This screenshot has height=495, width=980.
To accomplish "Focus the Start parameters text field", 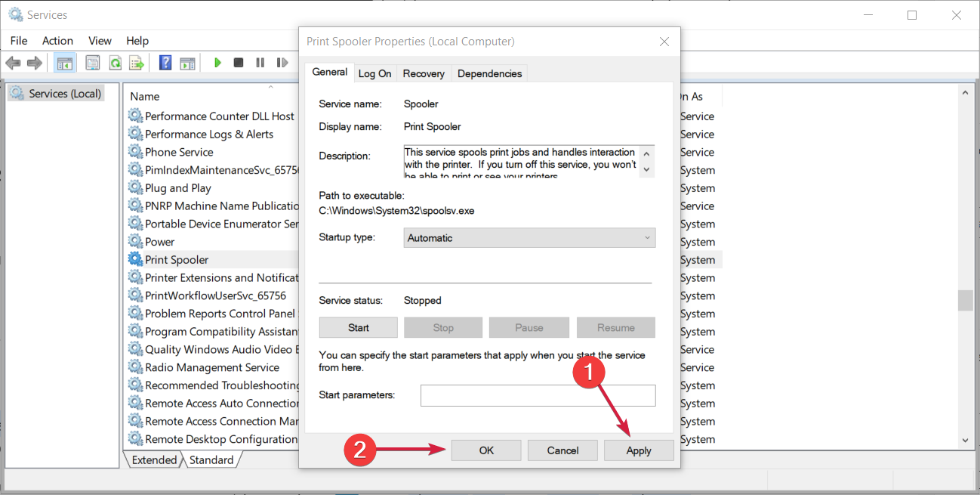I will [538, 395].
